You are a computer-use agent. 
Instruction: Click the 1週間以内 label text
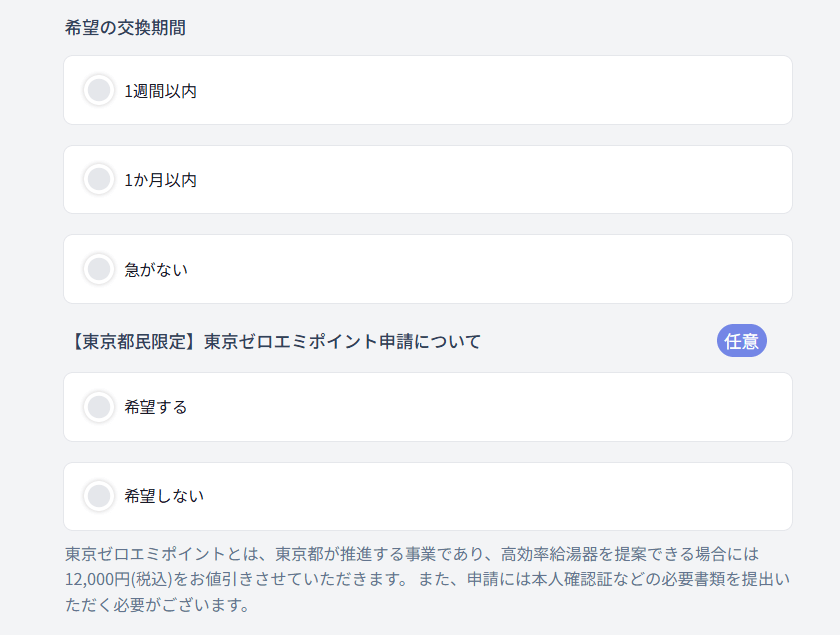pyautogui.click(x=160, y=91)
